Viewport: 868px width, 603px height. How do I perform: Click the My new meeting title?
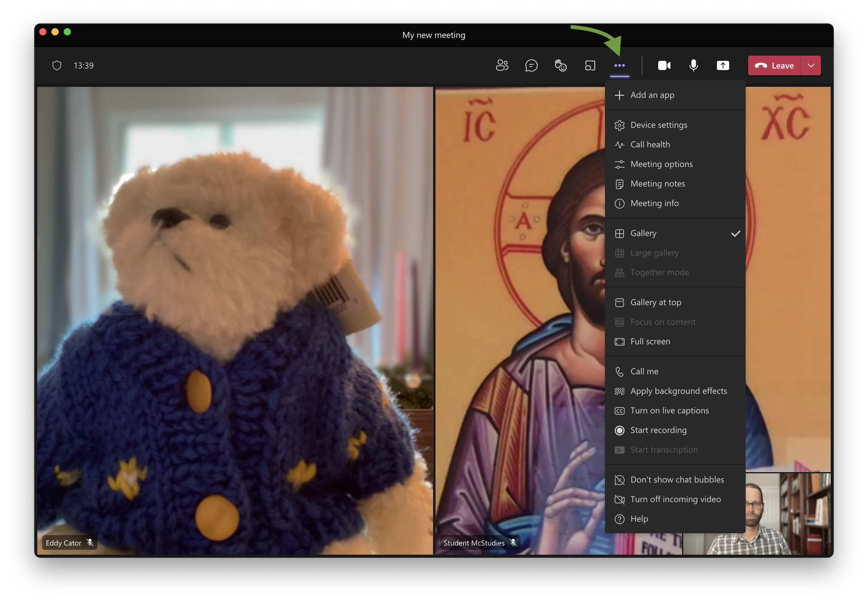click(434, 35)
